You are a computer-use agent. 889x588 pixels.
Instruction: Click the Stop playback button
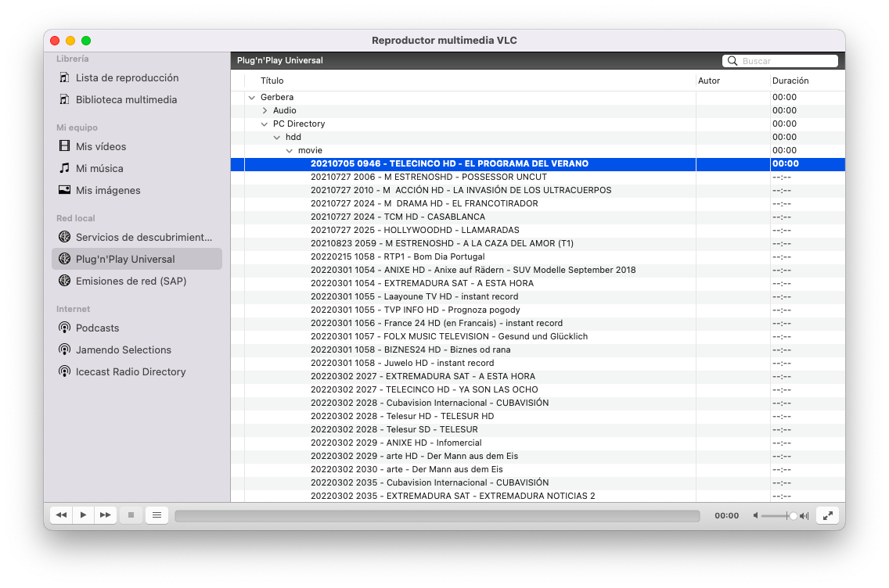tap(131, 515)
